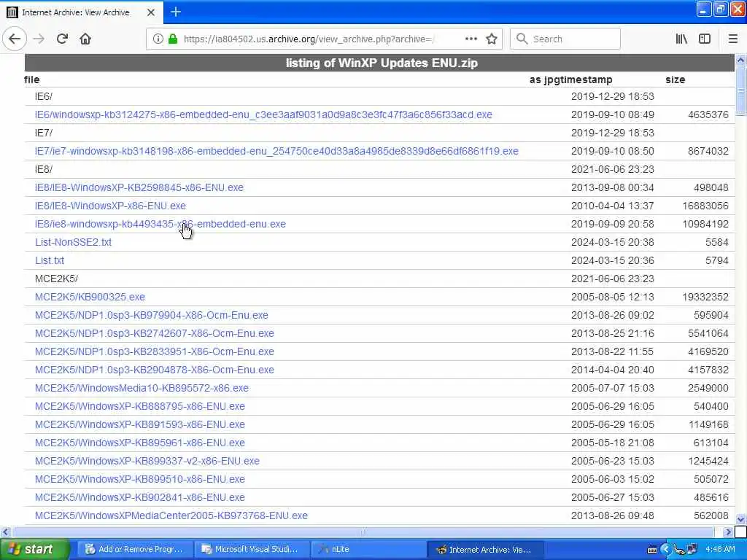This screenshot has width=747, height=560.
Task: Click size value 19332352
Action: [x=705, y=297]
